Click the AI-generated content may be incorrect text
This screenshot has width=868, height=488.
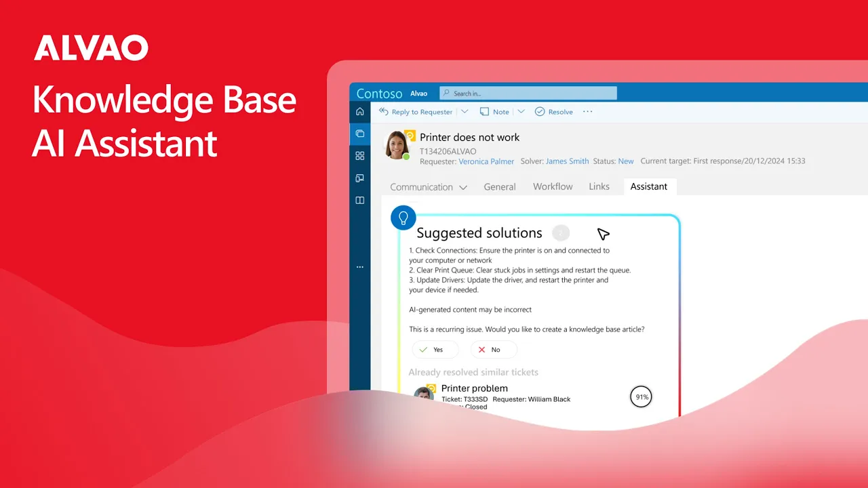coord(470,310)
